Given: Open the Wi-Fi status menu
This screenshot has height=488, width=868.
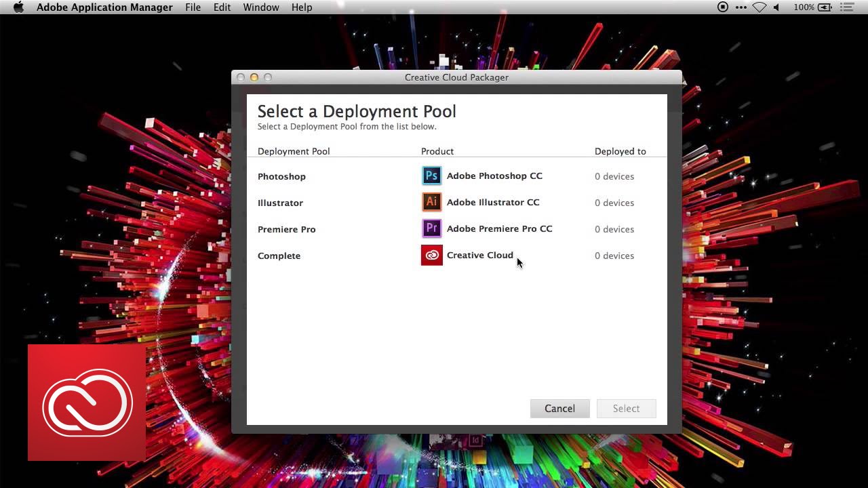Looking at the screenshot, I should click(x=759, y=7).
